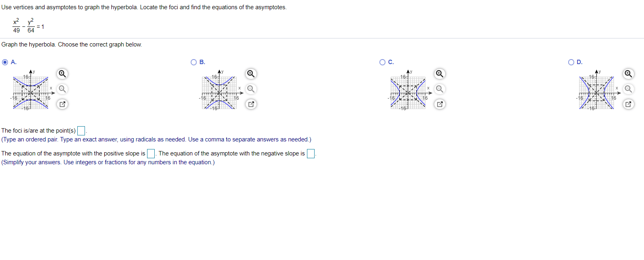The width and height of the screenshot is (644, 260).
Task: Open graph D in popup window
Action: coord(628,104)
